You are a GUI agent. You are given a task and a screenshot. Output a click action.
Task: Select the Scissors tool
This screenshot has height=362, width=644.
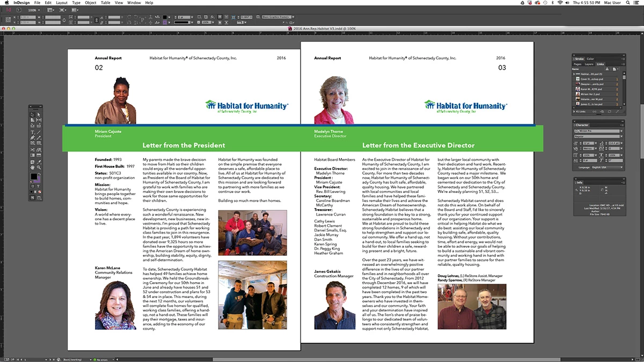[x=32, y=150]
